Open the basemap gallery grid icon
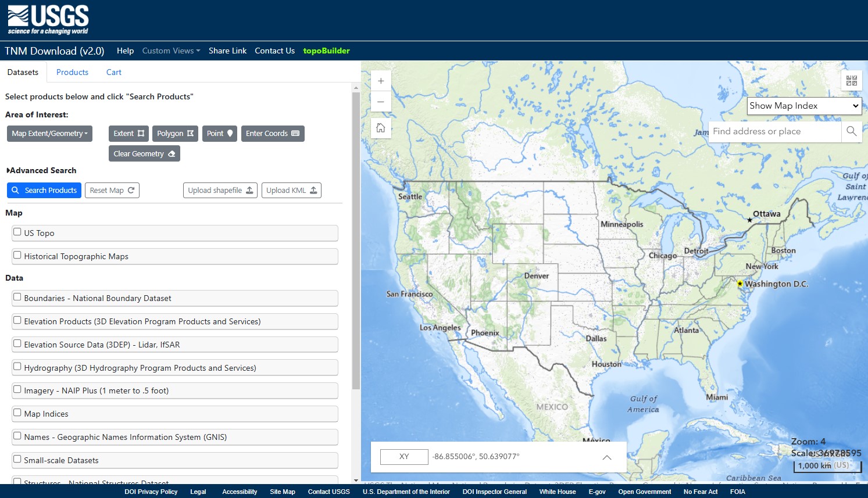 click(851, 81)
